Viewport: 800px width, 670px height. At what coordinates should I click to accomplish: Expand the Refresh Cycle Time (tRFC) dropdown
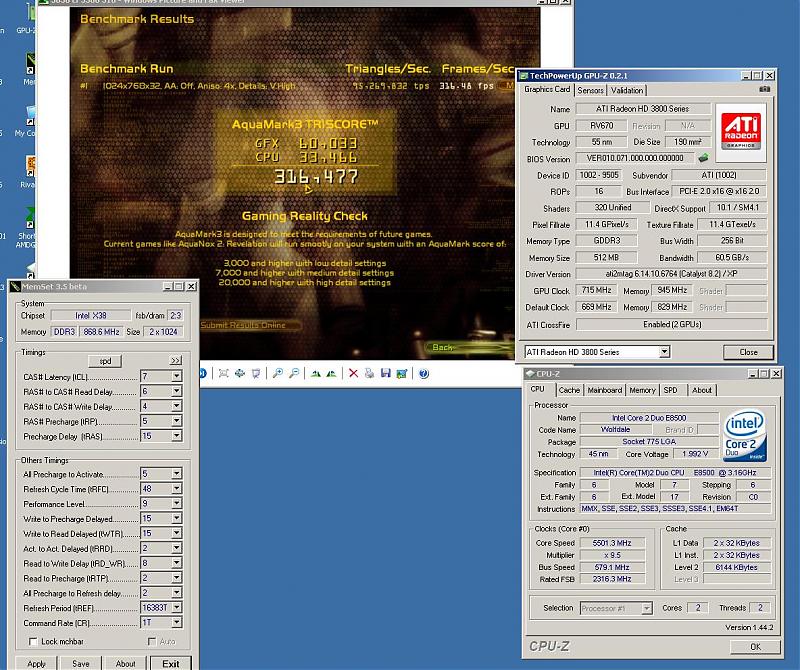click(177, 488)
